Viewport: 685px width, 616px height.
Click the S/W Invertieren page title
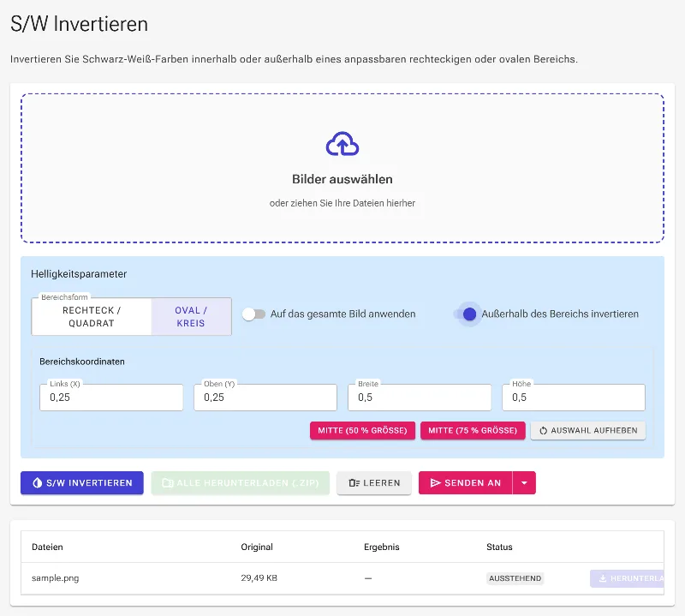80,24
